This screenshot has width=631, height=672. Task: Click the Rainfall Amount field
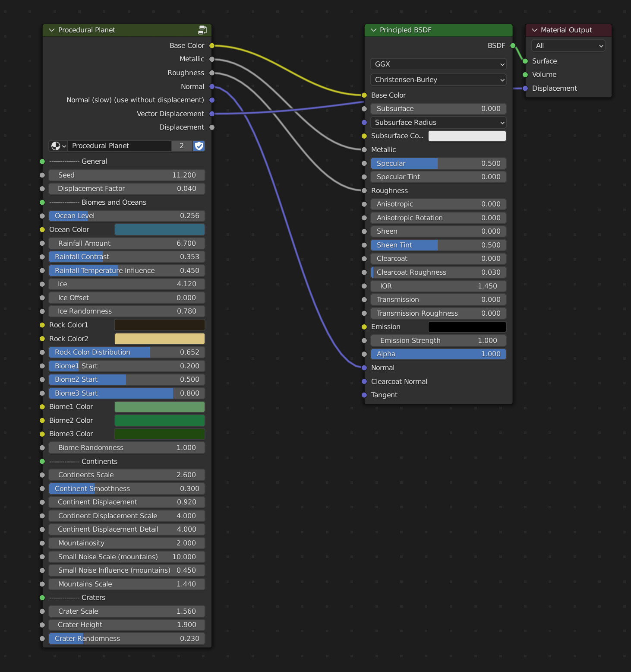click(127, 243)
